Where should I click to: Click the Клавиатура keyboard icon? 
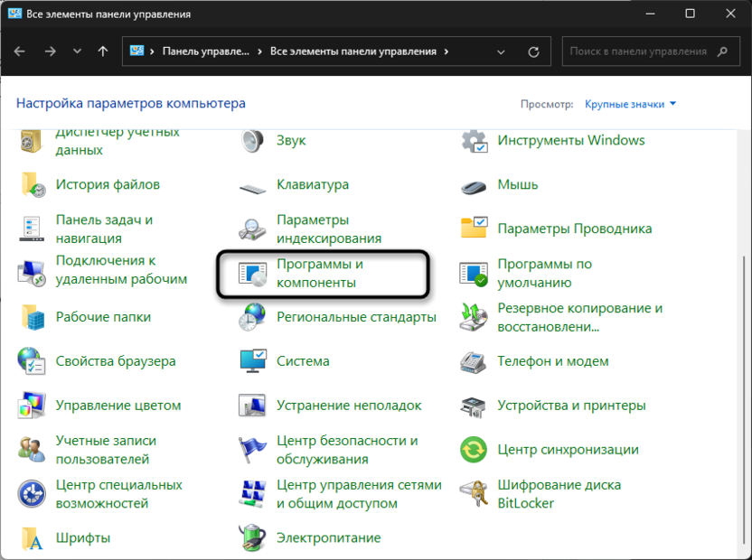251,185
